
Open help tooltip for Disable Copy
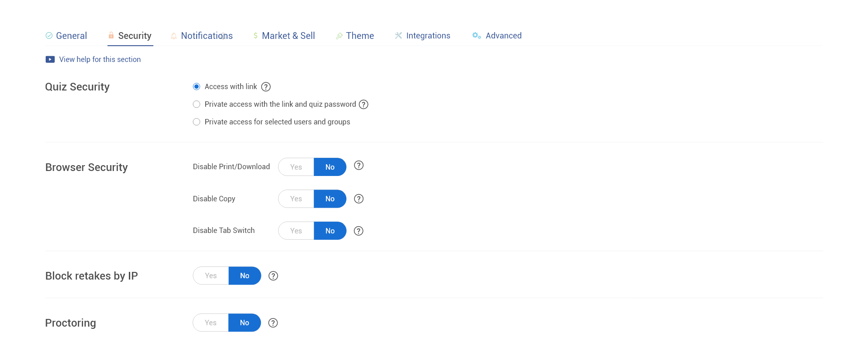click(x=359, y=199)
